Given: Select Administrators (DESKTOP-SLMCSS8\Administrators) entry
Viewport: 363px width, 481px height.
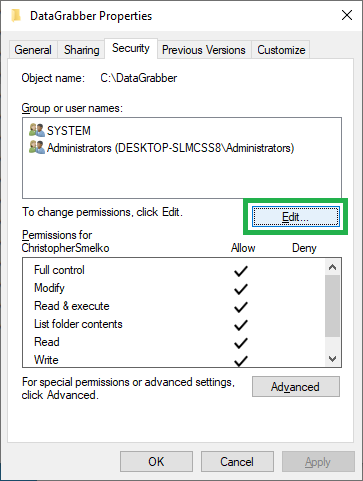Looking at the screenshot, I should [170, 148].
